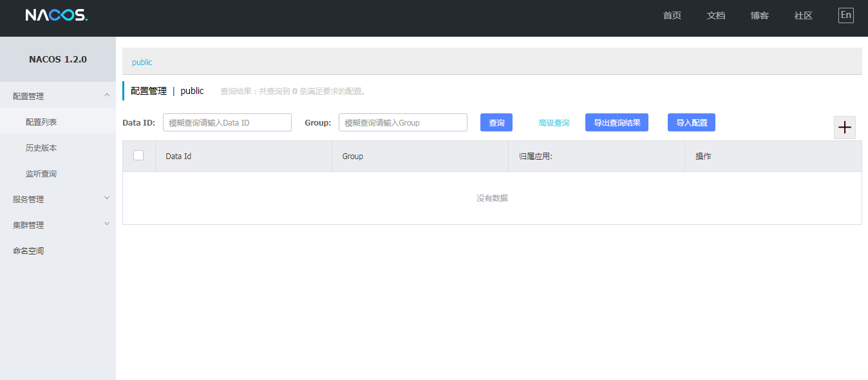Image resolution: width=868 pixels, height=380 pixels.
Task: Click the plus icon to add configuration
Action: pos(844,128)
